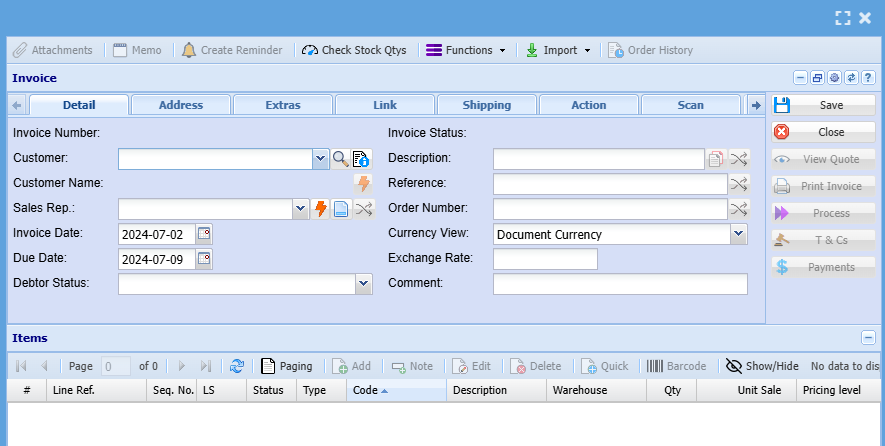The image size is (885, 446).
Task: Click the customer search magnifier icon
Action: click(341, 158)
